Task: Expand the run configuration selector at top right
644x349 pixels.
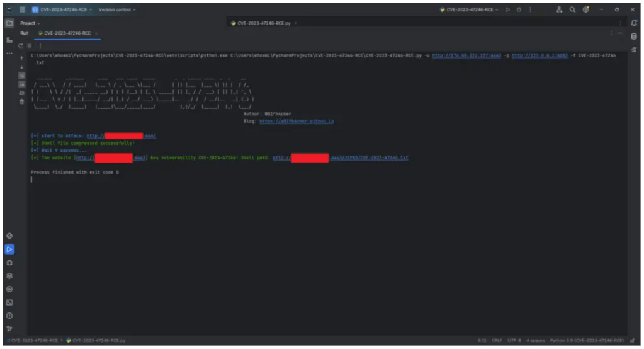Action: point(470,9)
